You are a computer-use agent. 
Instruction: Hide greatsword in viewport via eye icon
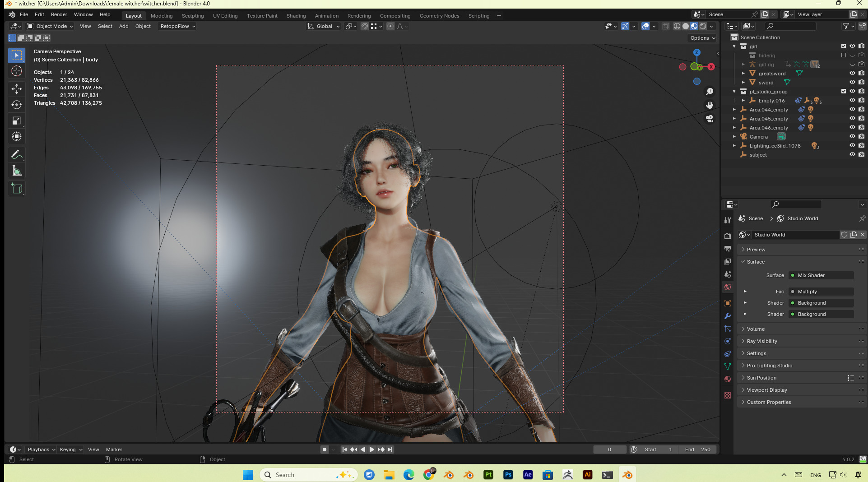pyautogui.click(x=852, y=73)
